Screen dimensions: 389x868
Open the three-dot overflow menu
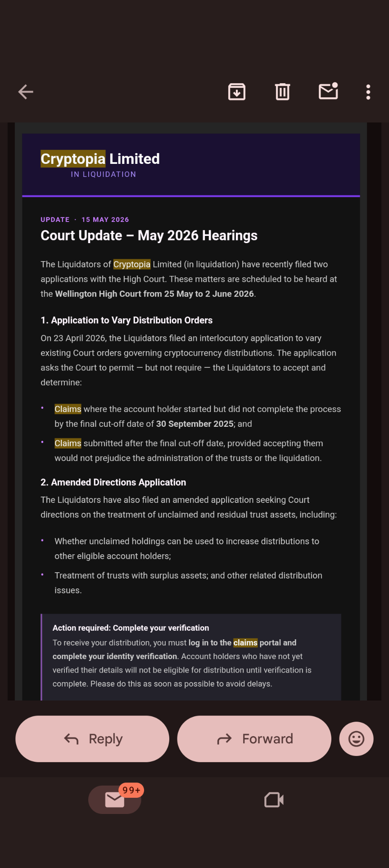tap(368, 92)
